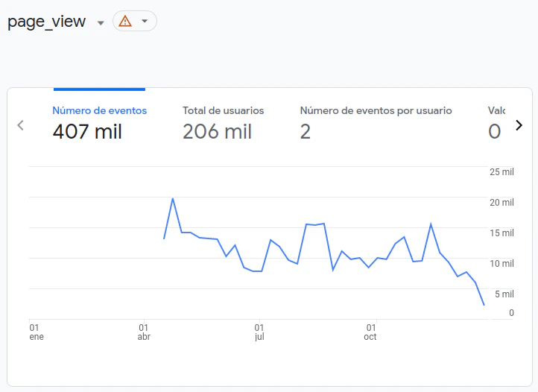
Task: Click the 01 jul axis label
Action: 259,332
